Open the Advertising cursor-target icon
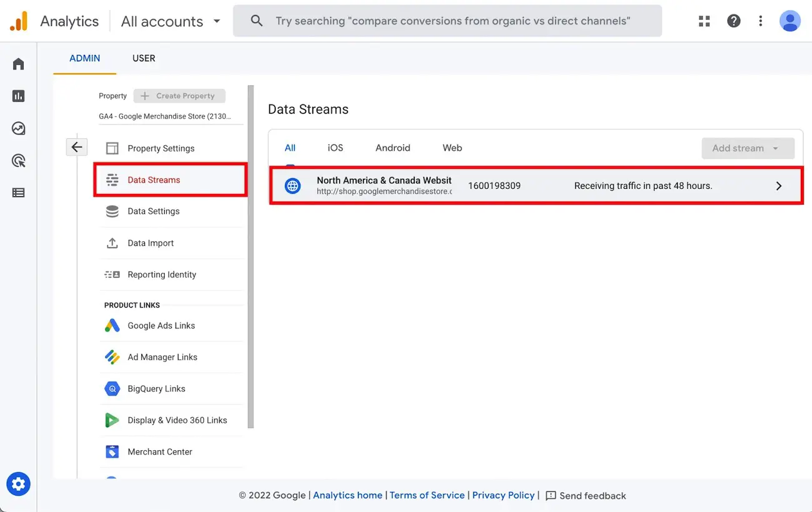The width and height of the screenshot is (812, 512). coord(19,161)
